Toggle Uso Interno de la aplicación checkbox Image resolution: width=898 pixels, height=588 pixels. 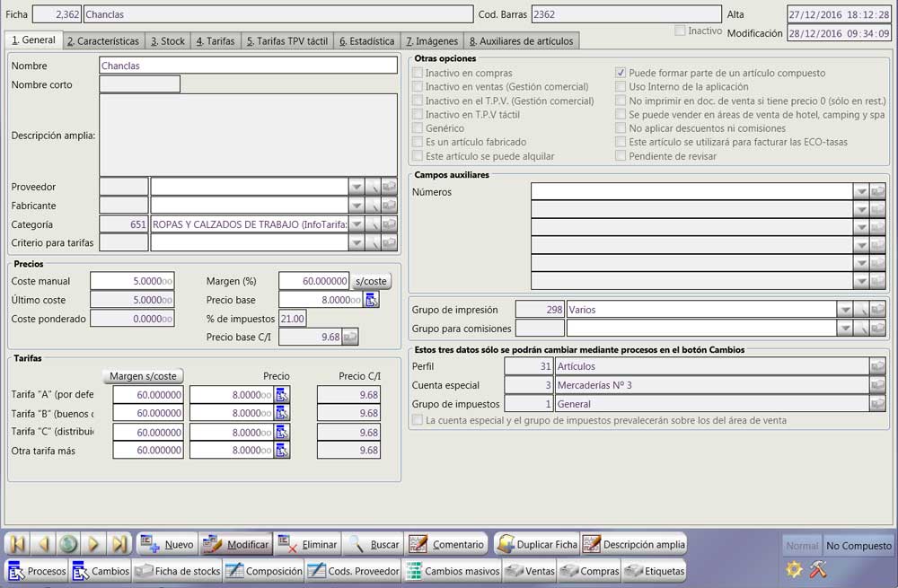(621, 86)
